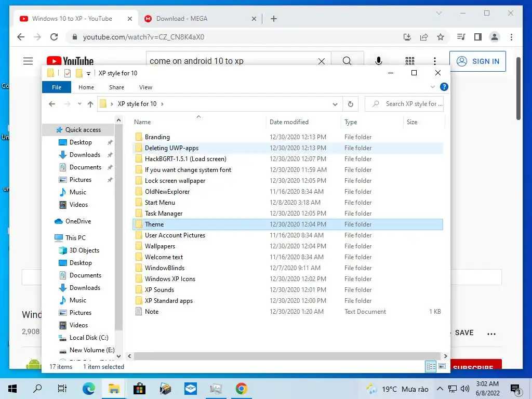Open volume control in system tray
The height and width of the screenshot is (399, 532).
coord(464,389)
